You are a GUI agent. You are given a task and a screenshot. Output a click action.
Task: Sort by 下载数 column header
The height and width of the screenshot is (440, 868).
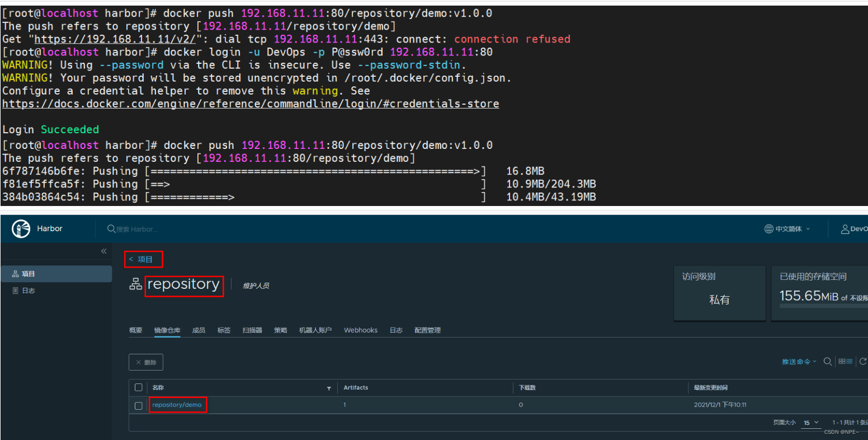point(528,387)
